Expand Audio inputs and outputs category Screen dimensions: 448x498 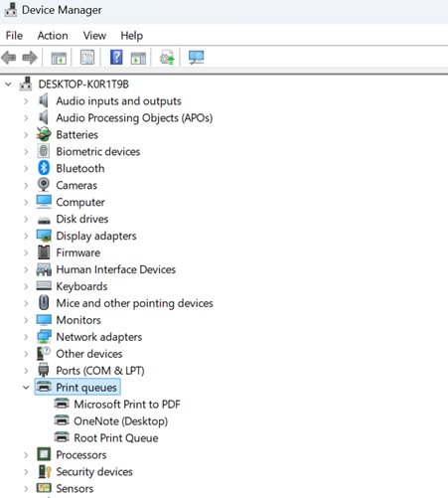26,101
